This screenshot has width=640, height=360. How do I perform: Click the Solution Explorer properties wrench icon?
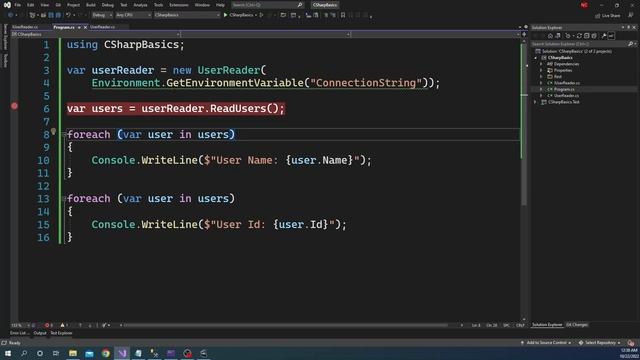click(604, 36)
